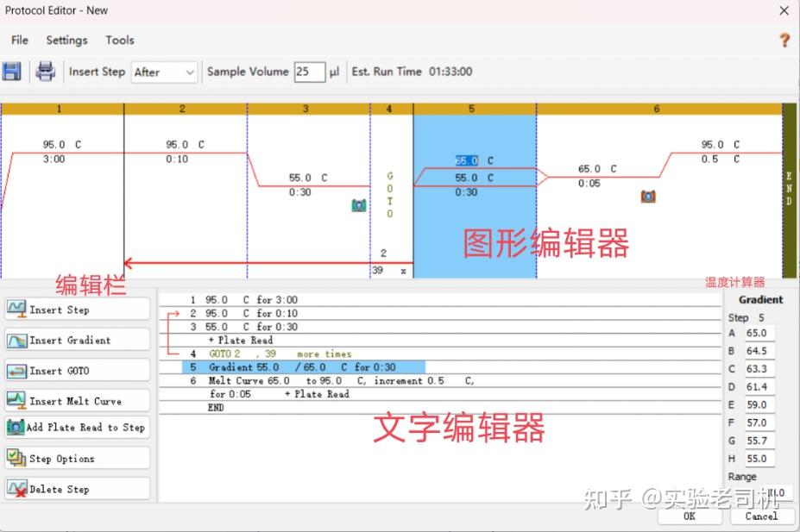Open the File menu
Viewport: 800px width, 532px height.
click(x=19, y=40)
